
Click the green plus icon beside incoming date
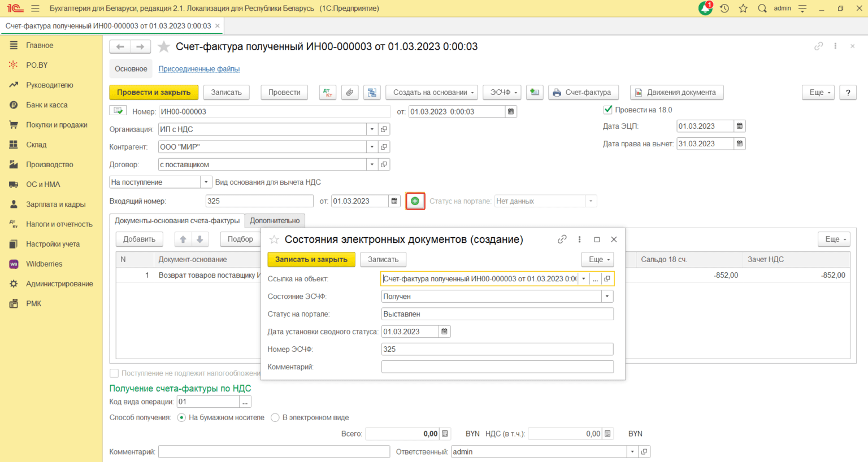click(x=415, y=201)
